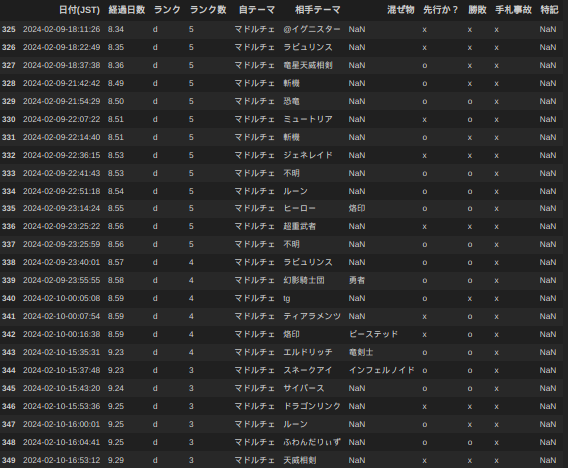Select the ミュートリア cell in row 330

pyautogui.click(x=308, y=119)
